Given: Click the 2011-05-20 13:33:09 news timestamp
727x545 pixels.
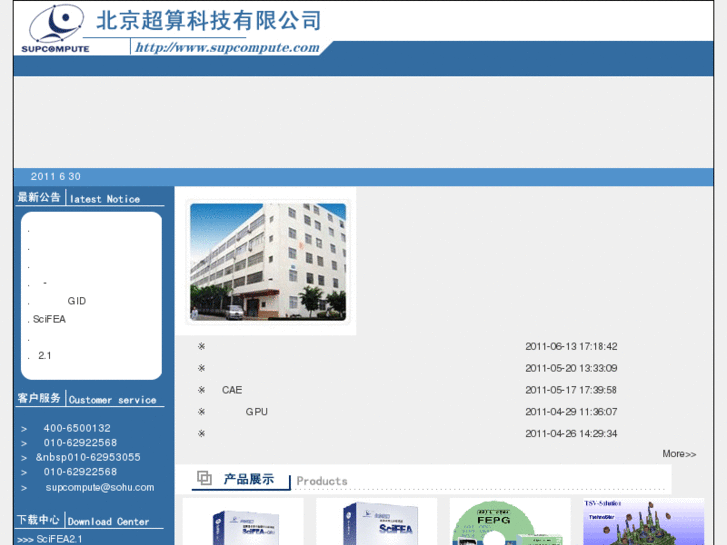Looking at the screenshot, I should tap(571, 368).
